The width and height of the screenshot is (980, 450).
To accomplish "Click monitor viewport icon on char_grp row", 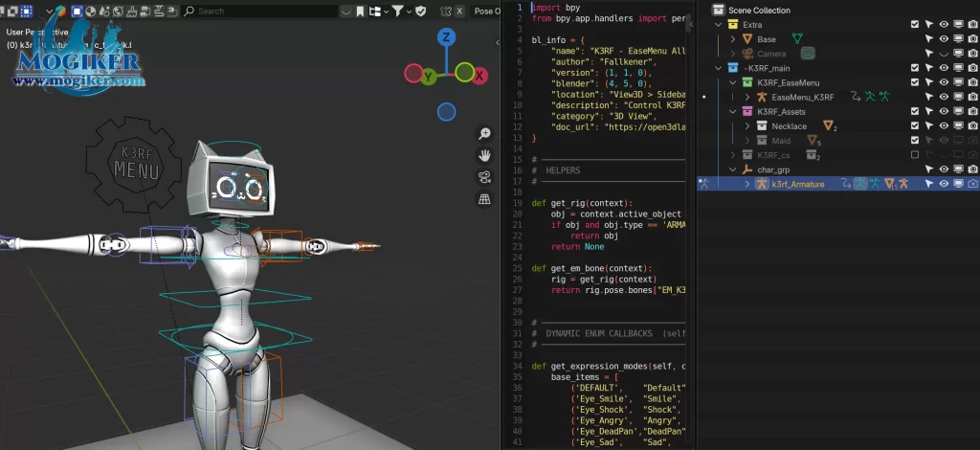I will pyautogui.click(x=958, y=169).
